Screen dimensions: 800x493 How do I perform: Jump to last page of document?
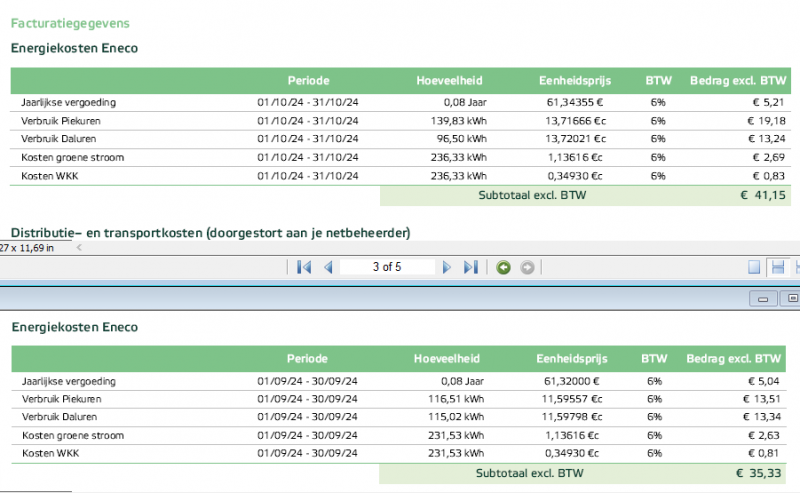[x=471, y=267]
